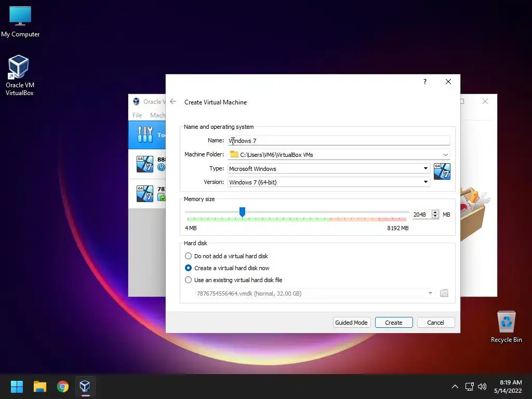Viewport: 532px width, 399px height.
Task: Open the Version dropdown Windows 7 (64-bit)
Action: [x=329, y=182]
